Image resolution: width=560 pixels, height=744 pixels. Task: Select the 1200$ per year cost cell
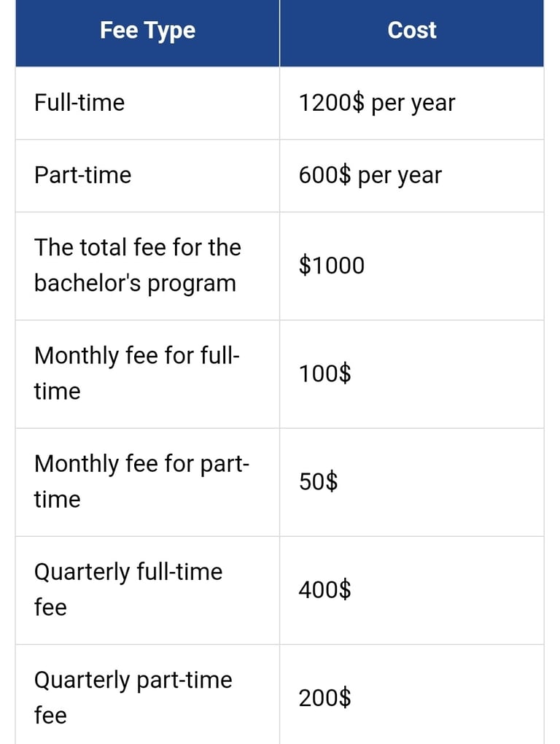[x=376, y=103]
